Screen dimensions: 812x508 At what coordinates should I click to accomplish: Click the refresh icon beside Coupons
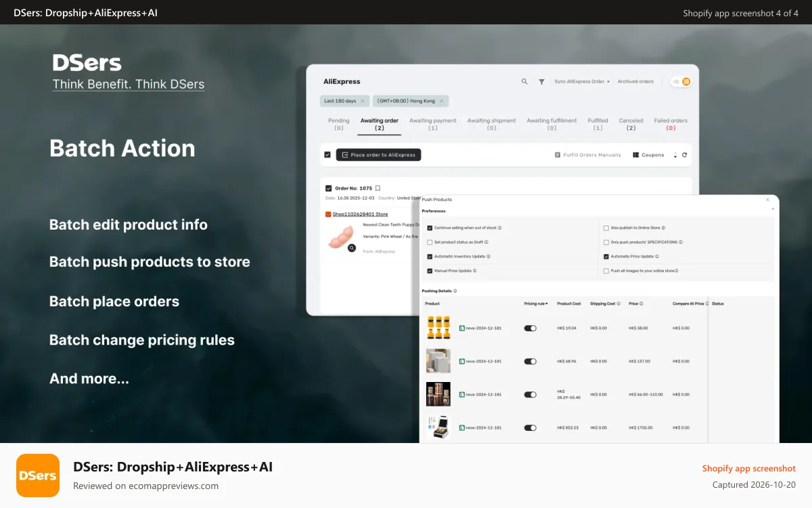click(684, 155)
